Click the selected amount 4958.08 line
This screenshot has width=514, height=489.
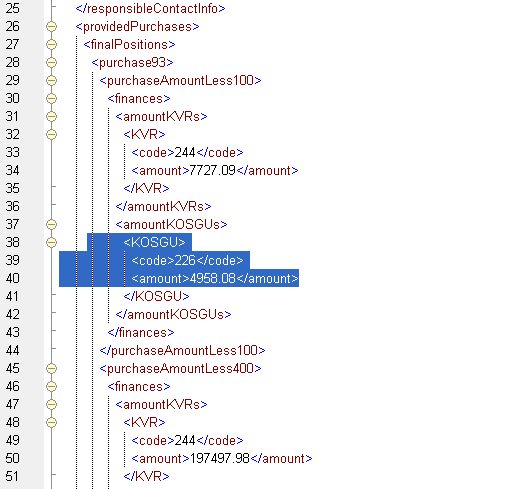point(215,279)
